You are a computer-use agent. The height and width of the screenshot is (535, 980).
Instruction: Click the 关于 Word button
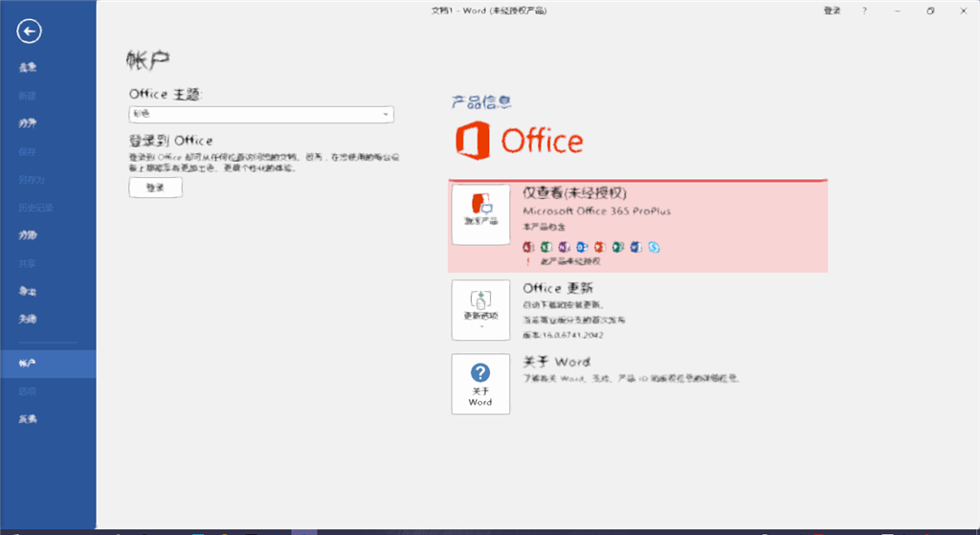[480, 384]
